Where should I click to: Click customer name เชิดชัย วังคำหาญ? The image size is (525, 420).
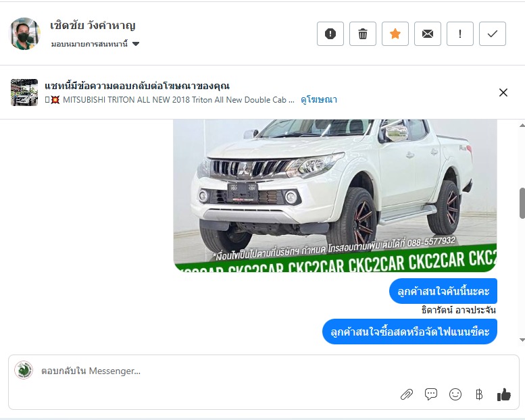point(93,26)
